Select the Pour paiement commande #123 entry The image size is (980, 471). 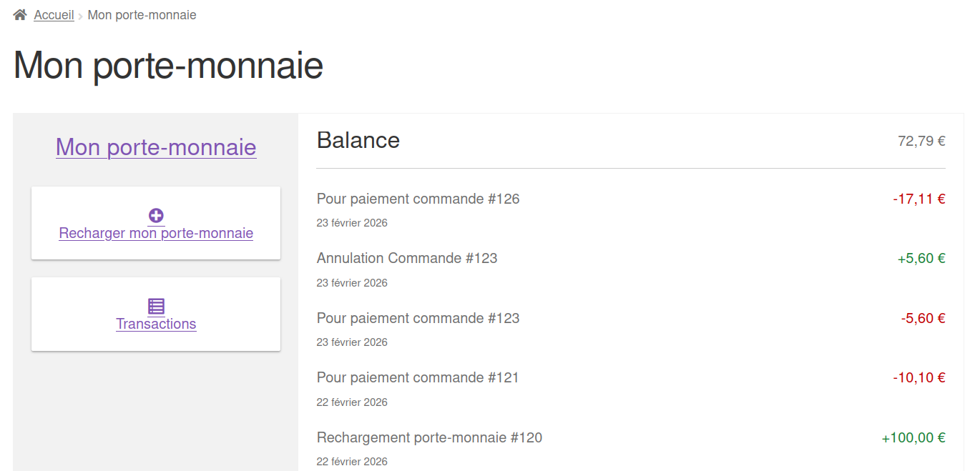coord(418,318)
